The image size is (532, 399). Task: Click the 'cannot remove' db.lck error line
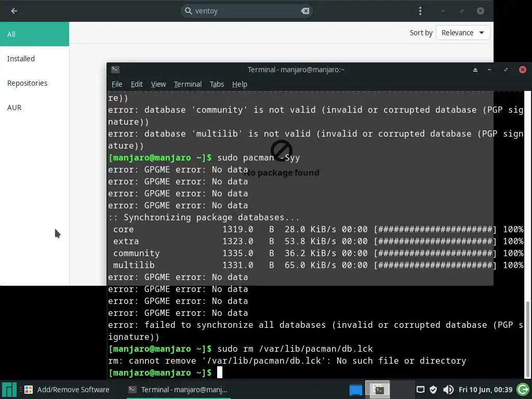point(287,361)
